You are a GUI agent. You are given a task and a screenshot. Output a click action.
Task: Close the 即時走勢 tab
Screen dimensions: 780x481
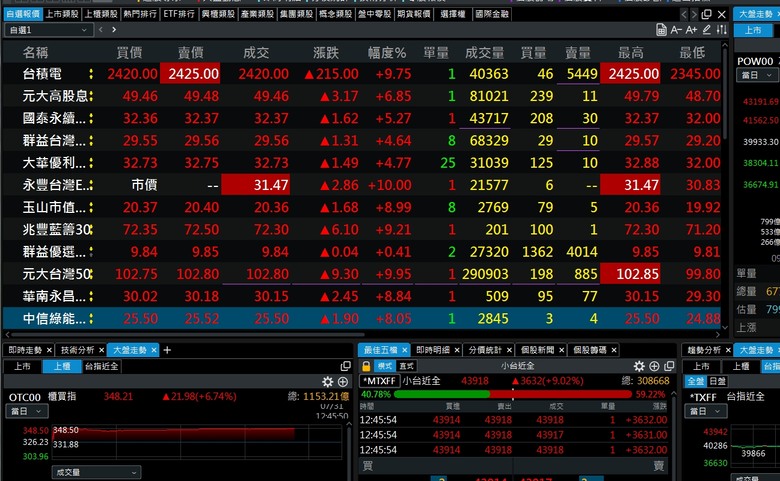pos(49,350)
